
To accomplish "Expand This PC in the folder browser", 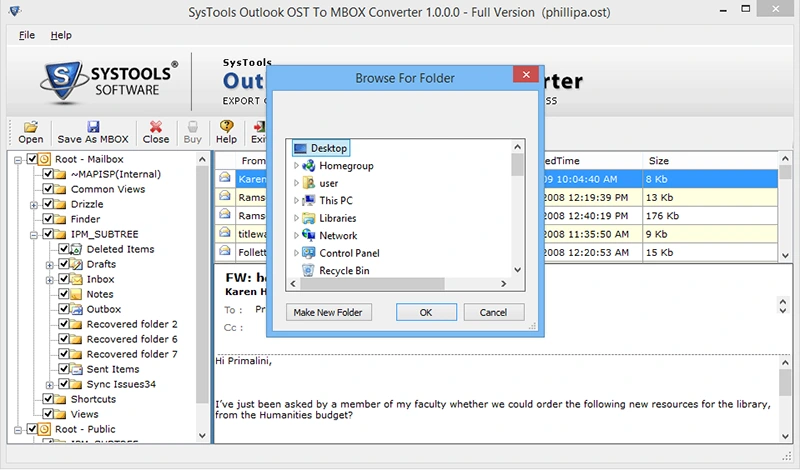I will tap(296, 201).
